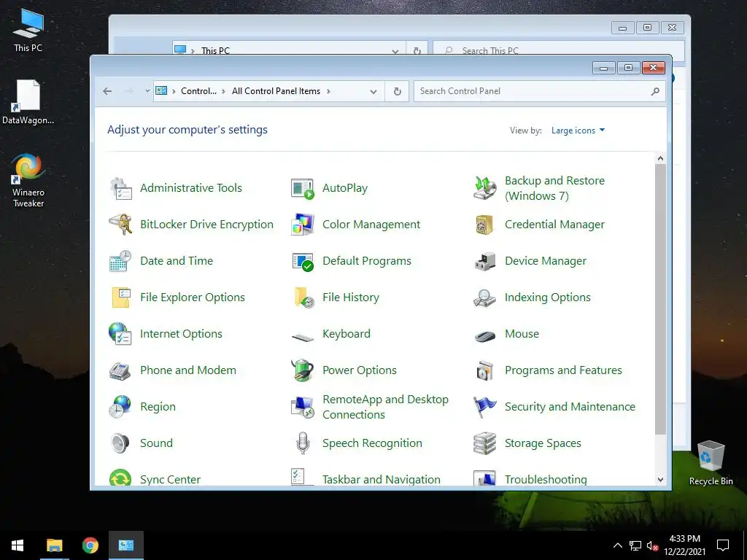Open the Region icon
The image size is (747, 560).
click(x=120, y=407)
